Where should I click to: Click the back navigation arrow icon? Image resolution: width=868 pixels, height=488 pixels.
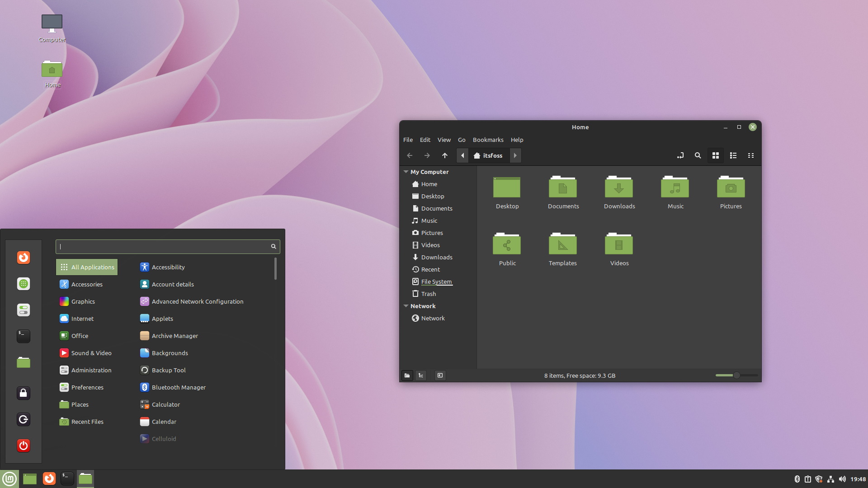pos(410,155)
